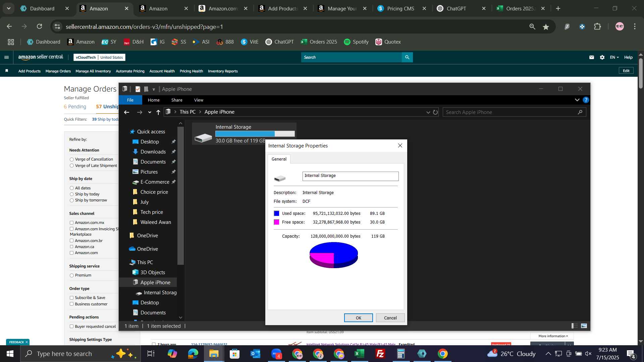The image size is (644, 362).
Task: Switch Explorer to details view icon
Action: [575, 326]
